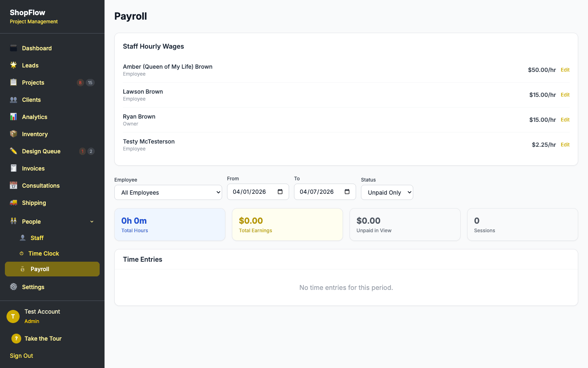588x368 pixels.
Task: Open Inventory via the package icon
Action: [x=13, y=134]
